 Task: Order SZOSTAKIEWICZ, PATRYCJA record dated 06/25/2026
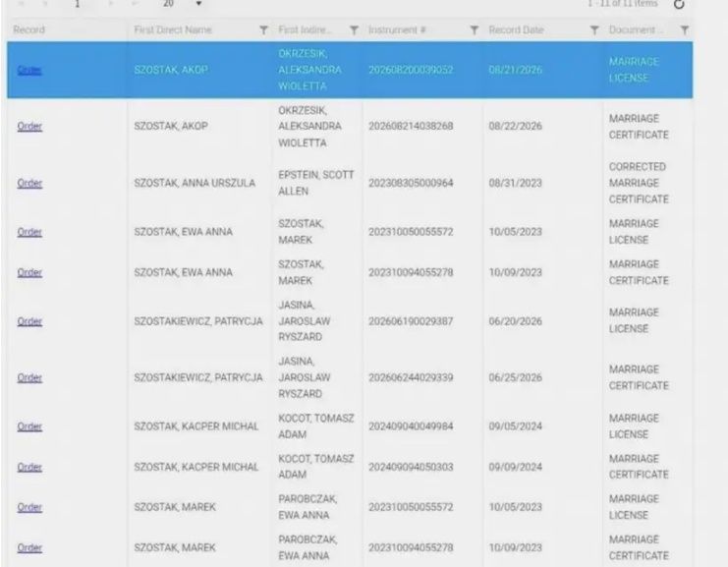click(29, 378)
